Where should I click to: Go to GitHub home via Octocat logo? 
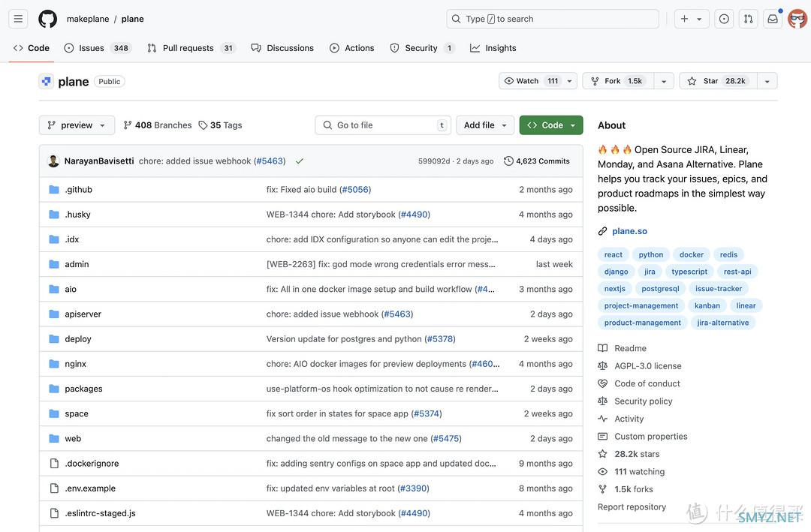(47, 19)
